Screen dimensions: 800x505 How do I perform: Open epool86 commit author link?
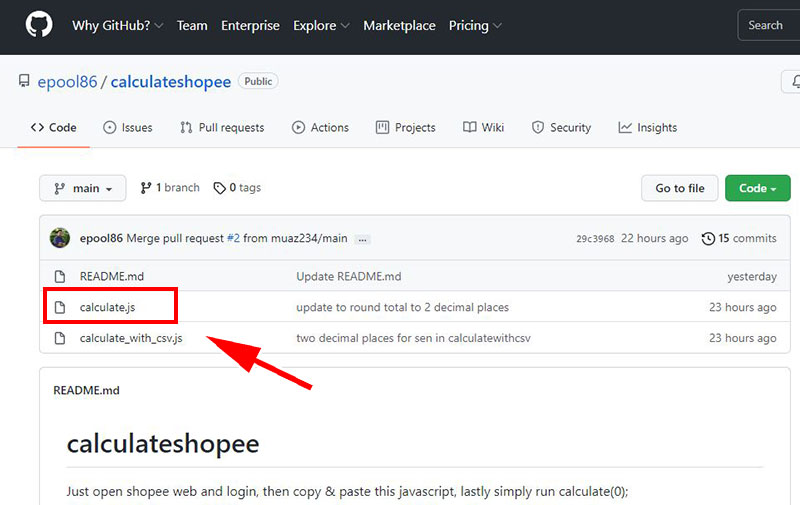click(x=101, y=238)
